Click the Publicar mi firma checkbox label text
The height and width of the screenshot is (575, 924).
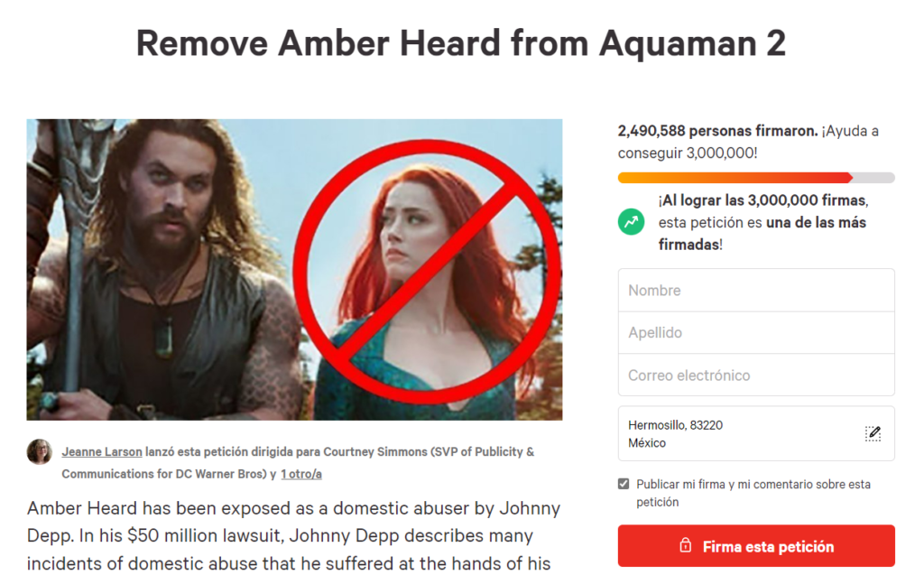753,493
